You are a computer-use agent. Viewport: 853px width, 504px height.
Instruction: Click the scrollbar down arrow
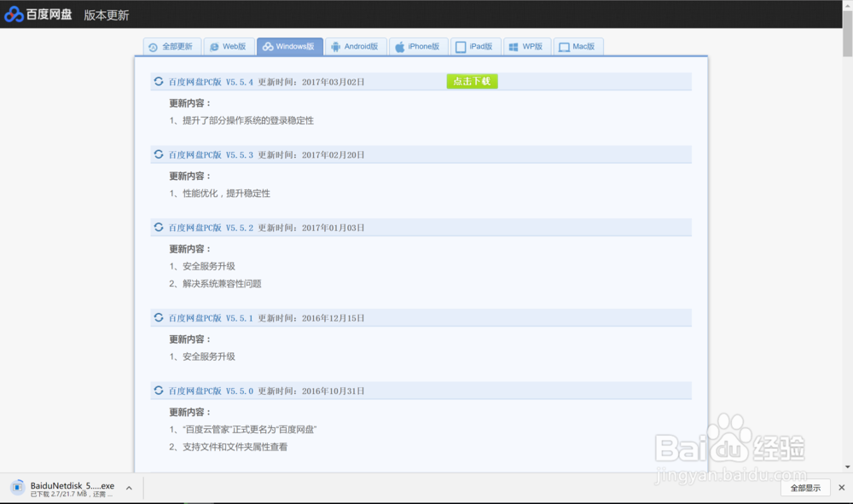click(848, 467)
